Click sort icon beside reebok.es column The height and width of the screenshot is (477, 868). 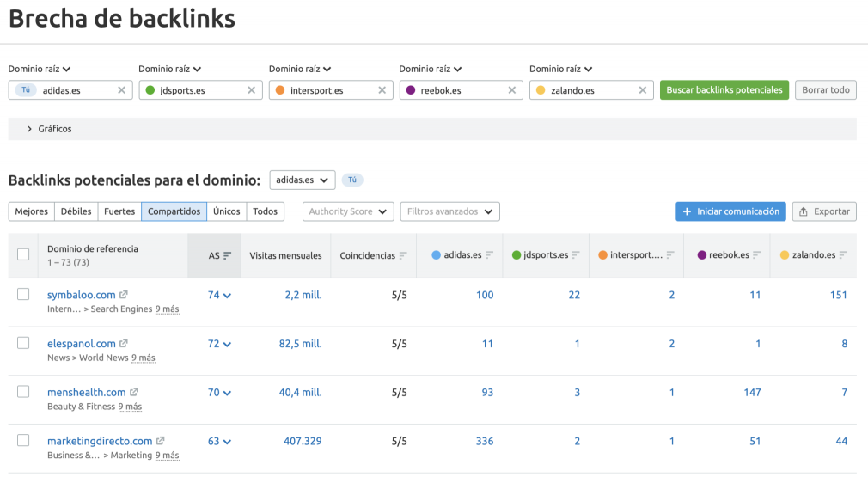tap(757, 255)
